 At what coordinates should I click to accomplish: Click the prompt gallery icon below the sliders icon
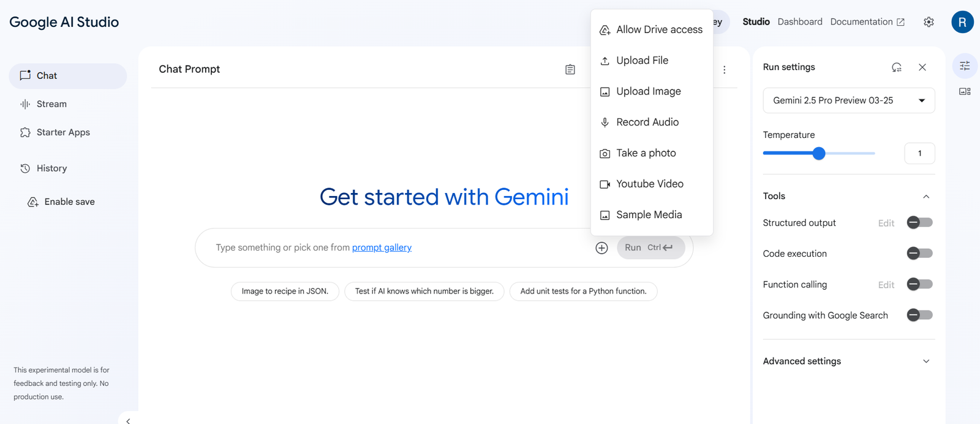click(x=965, y=91)
